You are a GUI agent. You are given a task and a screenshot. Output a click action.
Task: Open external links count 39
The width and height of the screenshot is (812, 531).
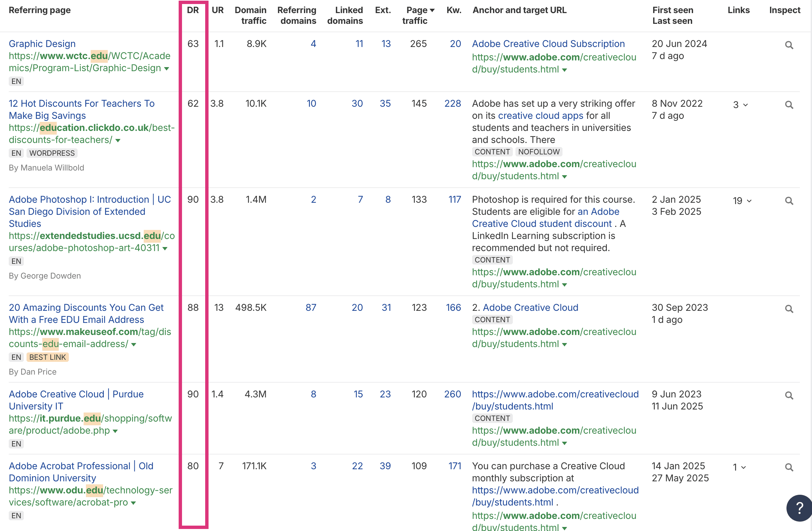(385, 466)
